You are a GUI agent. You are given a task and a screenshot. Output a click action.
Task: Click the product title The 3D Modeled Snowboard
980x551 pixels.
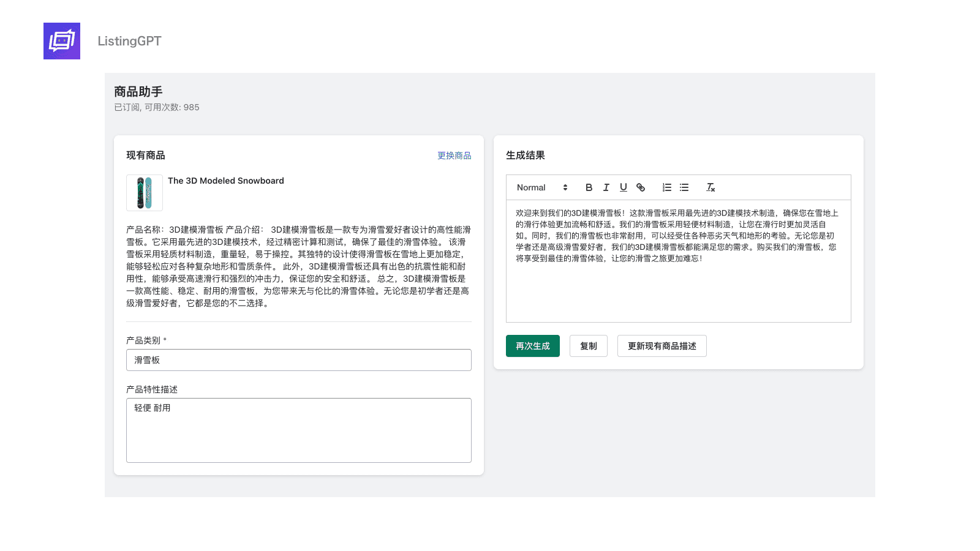pos(226,181)
